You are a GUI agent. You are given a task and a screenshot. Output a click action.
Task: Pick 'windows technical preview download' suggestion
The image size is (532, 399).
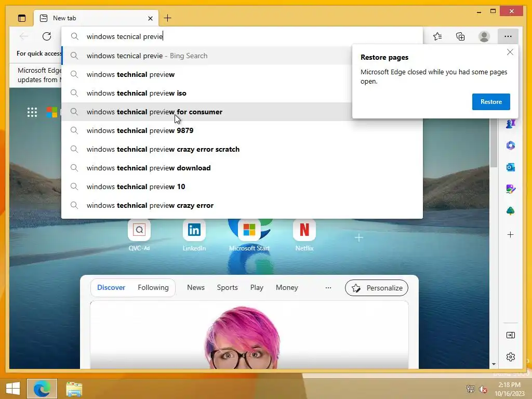pyautogui.click(x=242, y=168)
